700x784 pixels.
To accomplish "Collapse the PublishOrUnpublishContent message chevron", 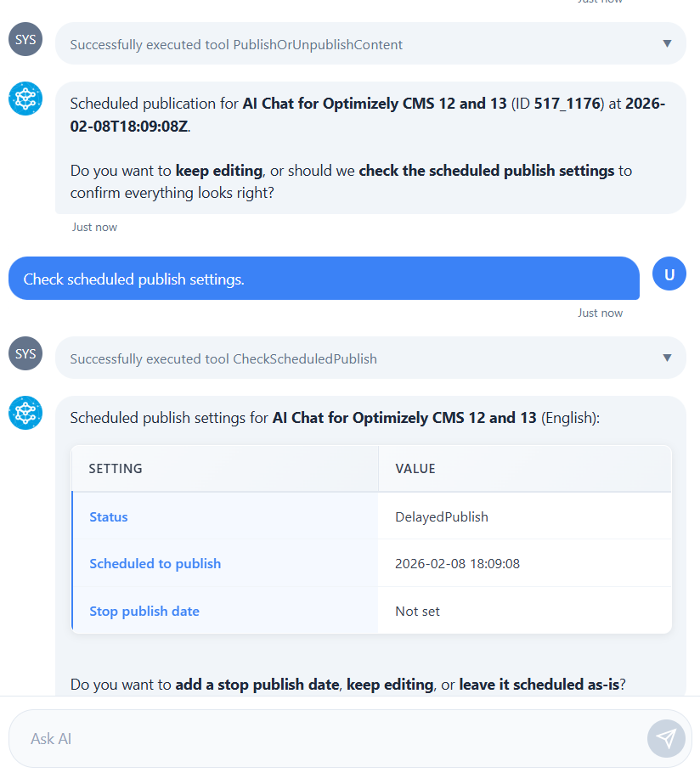I will (666, 43).
